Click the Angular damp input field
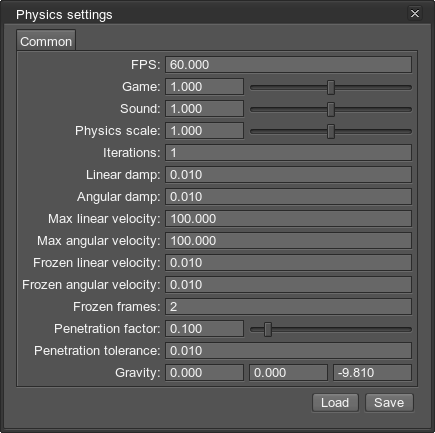The image size is (435, 433). [288, 197]
